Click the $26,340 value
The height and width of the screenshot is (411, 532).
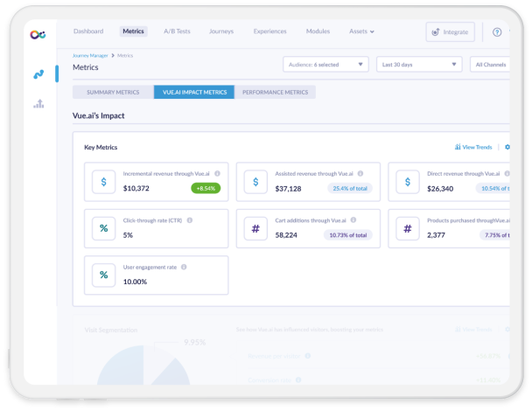point(440,189)
